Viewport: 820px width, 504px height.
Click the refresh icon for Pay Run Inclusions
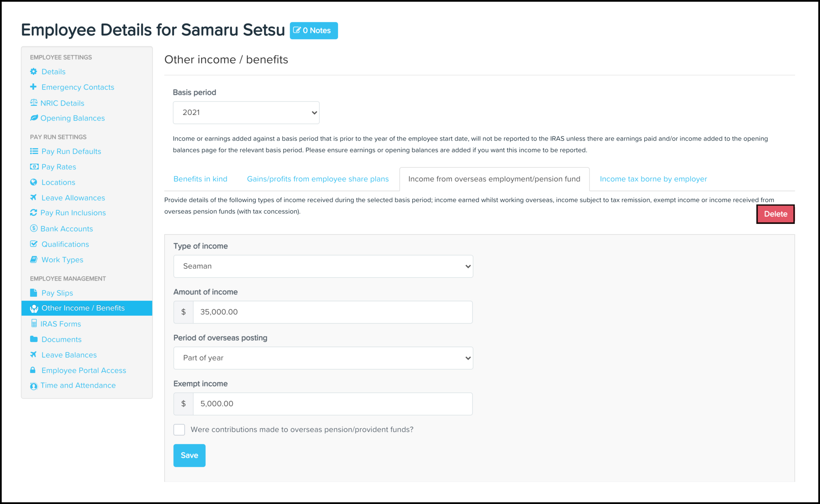(33, 212)
